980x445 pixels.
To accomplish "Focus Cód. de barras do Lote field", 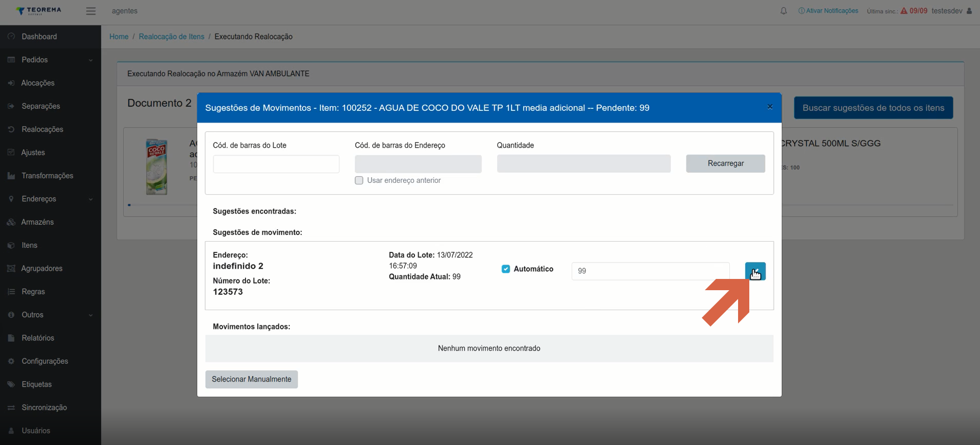I will click(276, 164).
